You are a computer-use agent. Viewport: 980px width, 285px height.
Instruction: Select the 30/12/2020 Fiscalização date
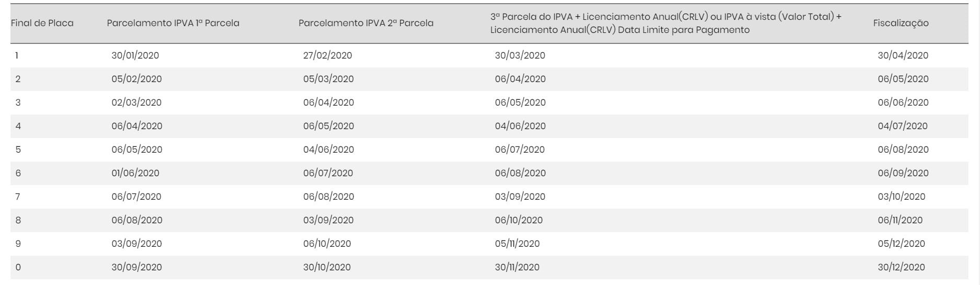[901, 267]
